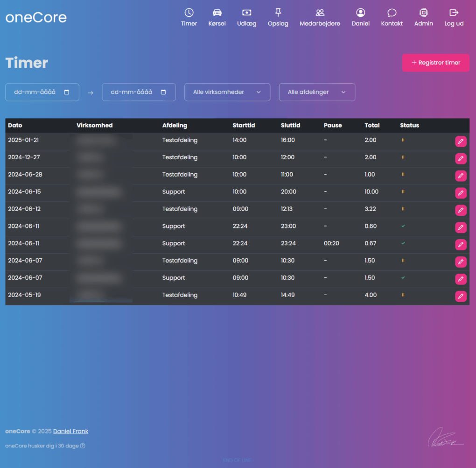Click the Registrer timer button
The height and width of the screenshot is (468, 476).
(x=435, y=63)
